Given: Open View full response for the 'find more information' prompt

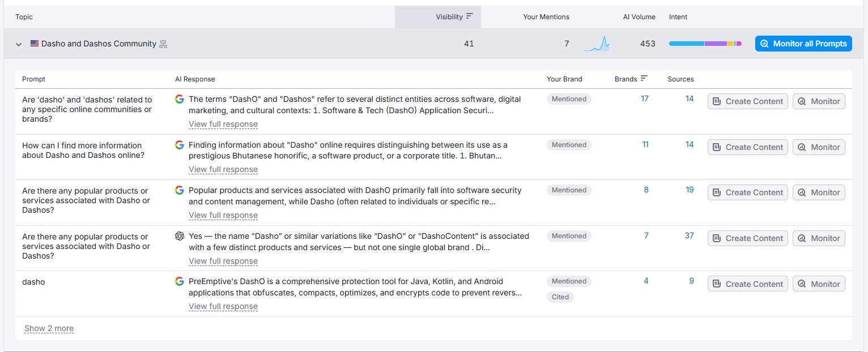Looking at the screenshot, I should coord(223,169).
